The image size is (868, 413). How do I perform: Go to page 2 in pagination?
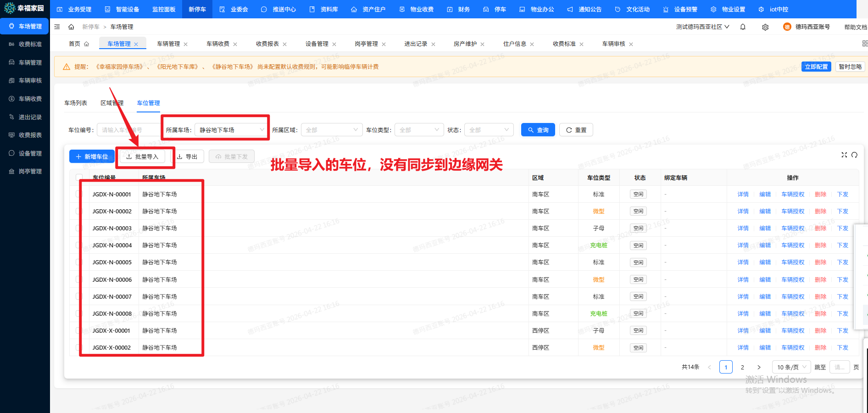pyautogui.click(x=742, y=367)
